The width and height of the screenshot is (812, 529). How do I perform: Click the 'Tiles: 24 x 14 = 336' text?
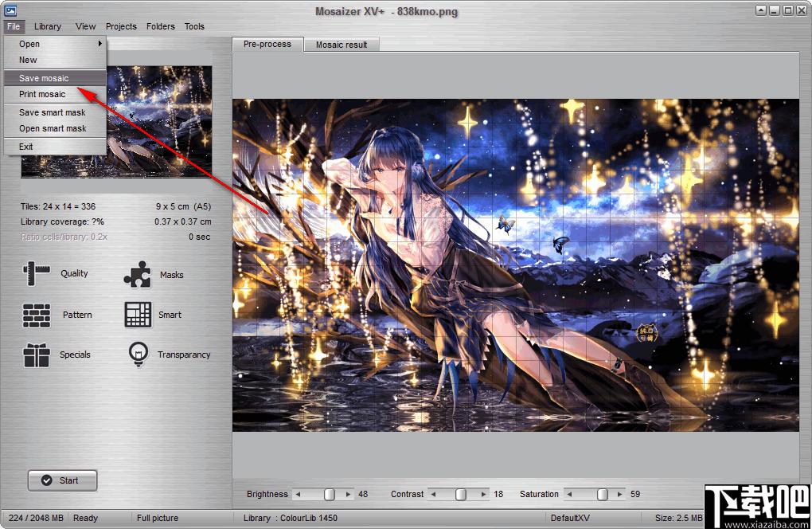pyautogui.click(x=58, y=206)
